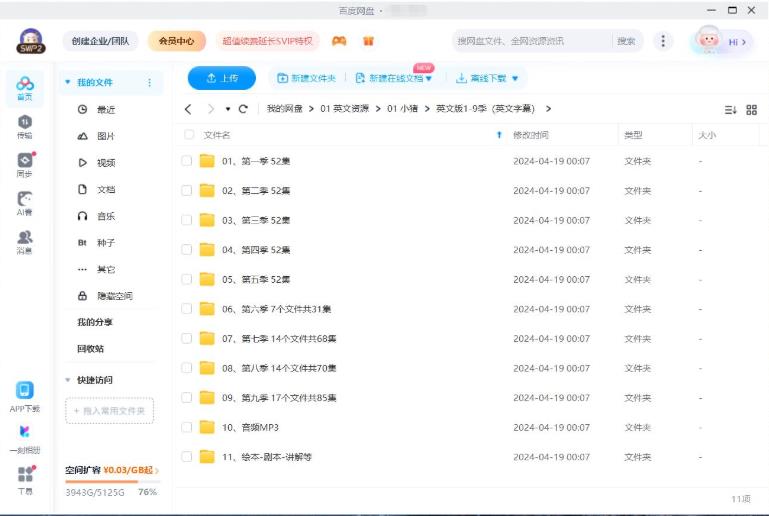Image resolution: width=769 pixels, height=516 pixels.
Task: Open the 音乐 music category
Action: click(x=96, y=216)
